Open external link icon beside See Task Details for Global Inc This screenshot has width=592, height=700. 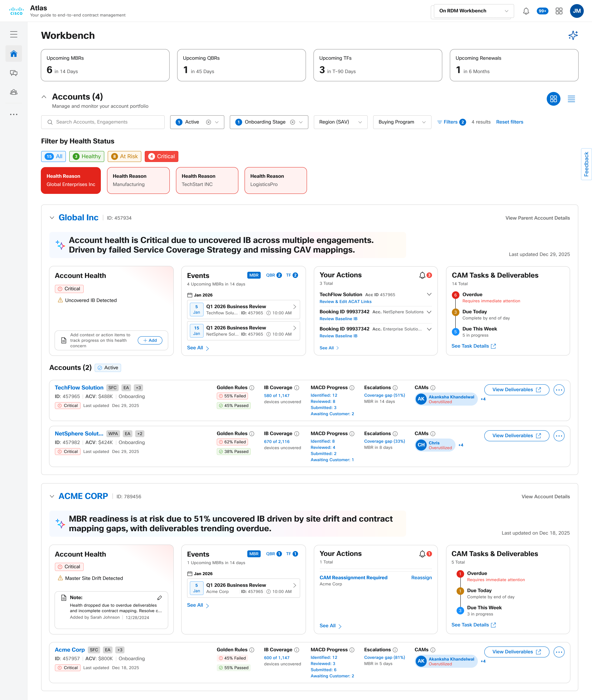(x=493, y=346)
